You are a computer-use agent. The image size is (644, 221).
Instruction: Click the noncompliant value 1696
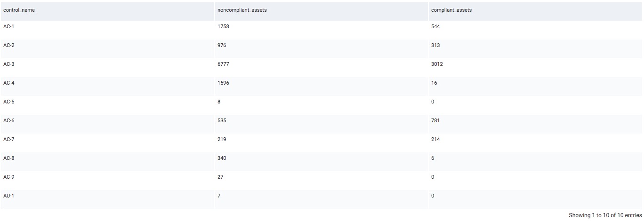point(223,83)
